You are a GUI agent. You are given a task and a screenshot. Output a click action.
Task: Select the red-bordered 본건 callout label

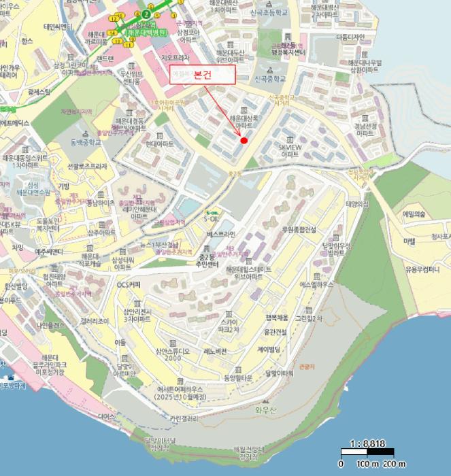(x=203, y=74)
